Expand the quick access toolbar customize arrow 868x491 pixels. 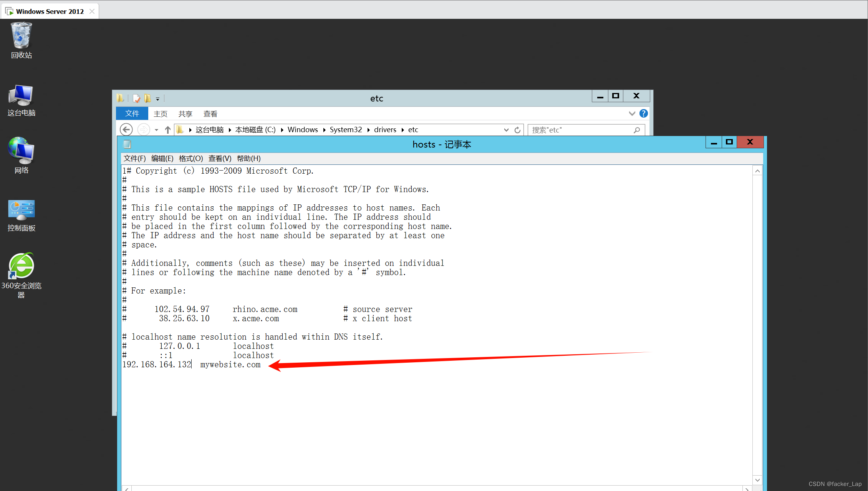coord(157,99)
